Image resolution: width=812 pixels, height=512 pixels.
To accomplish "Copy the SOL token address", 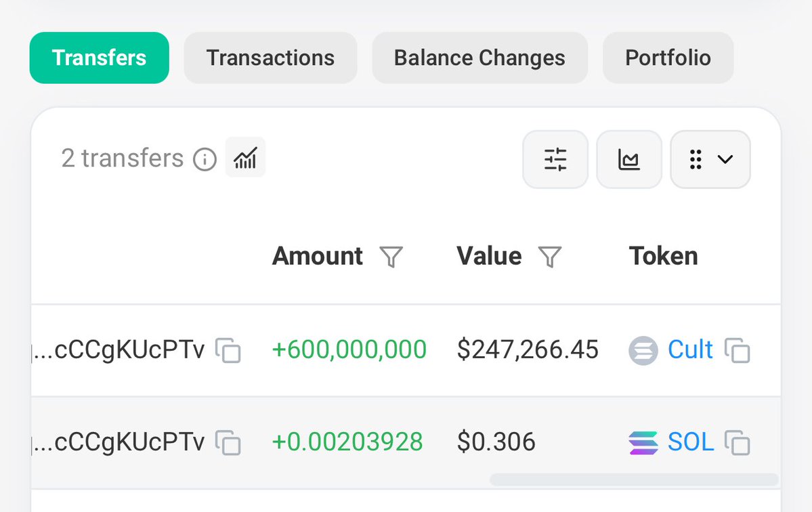I will click(738, 443).
